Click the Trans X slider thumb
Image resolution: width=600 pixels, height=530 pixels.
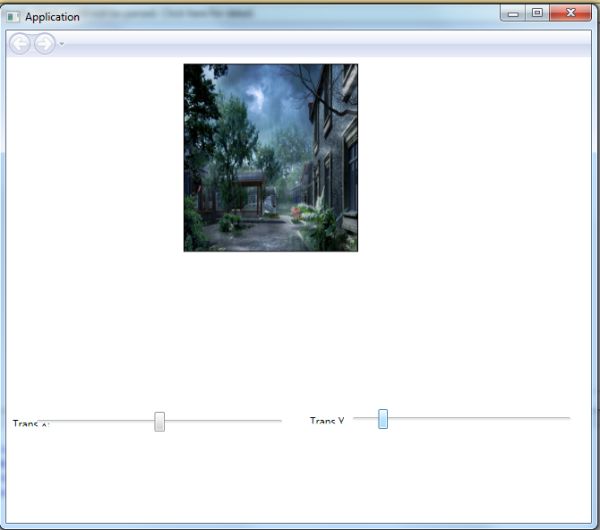tap(160, 422)
